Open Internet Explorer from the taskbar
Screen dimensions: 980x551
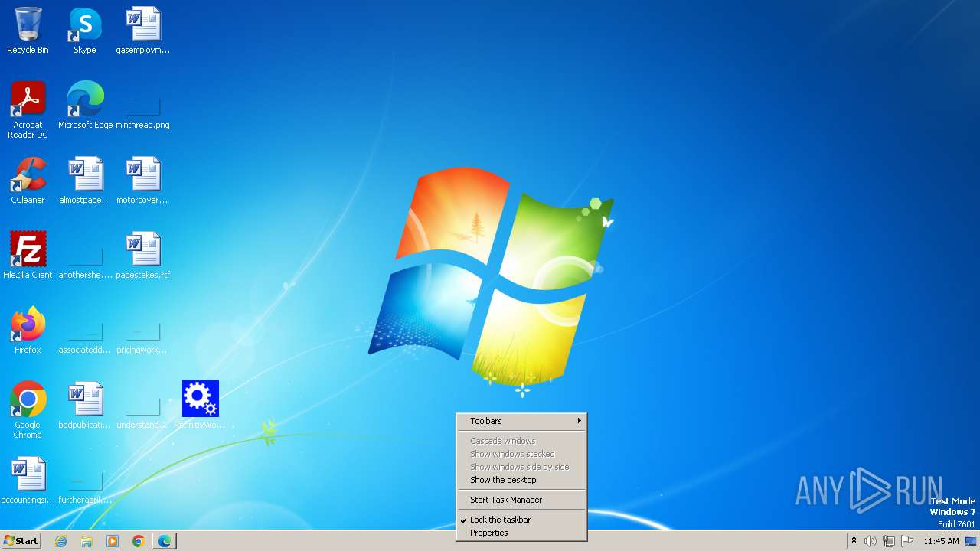tap(61, 541)
